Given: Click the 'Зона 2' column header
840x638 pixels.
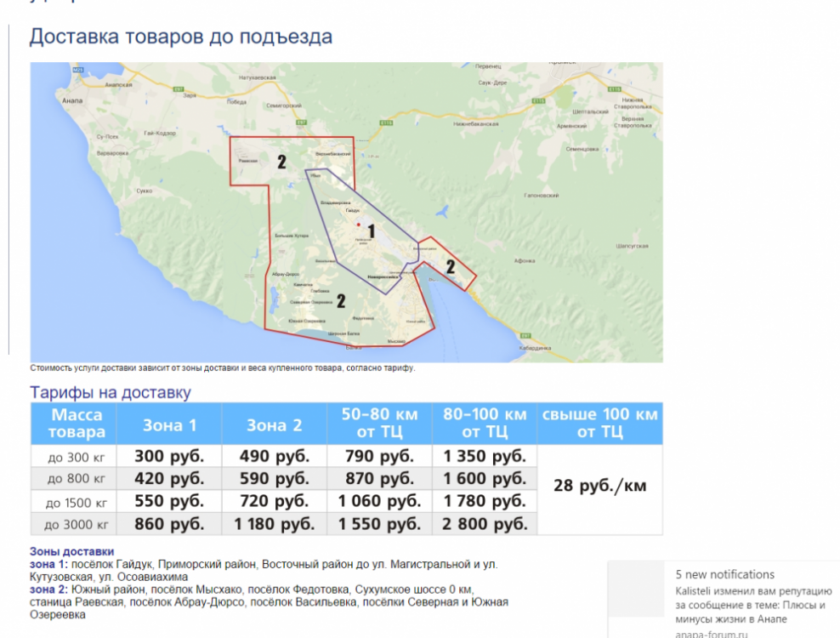Looking at the screenshot, I should (x=275, y=425).
